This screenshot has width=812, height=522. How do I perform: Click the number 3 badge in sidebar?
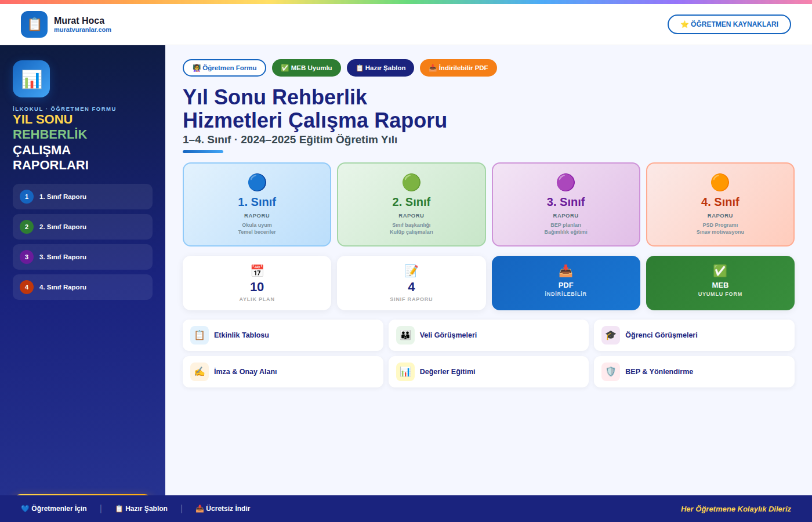point(27,257)
